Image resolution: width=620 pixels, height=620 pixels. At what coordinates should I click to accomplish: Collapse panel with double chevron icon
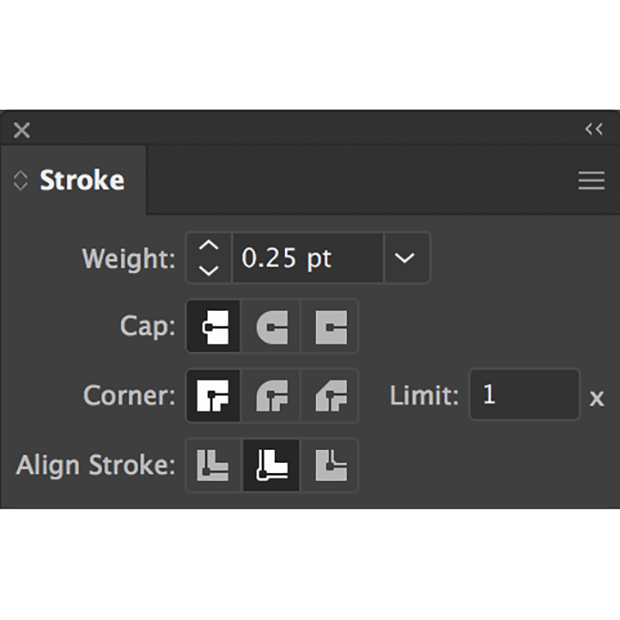tap(594, 129)
